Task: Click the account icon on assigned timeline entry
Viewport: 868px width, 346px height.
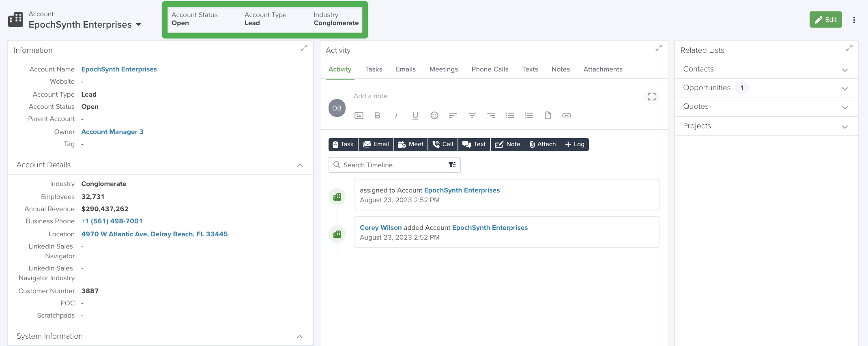Action: point(337,197)
